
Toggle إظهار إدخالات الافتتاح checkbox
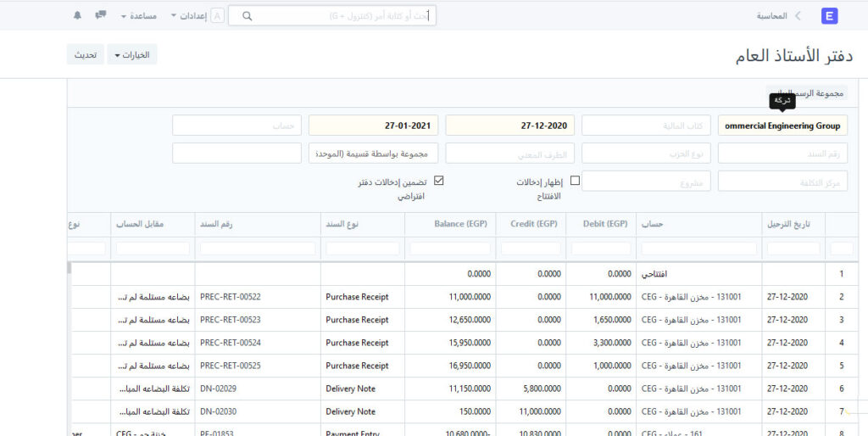576,181
